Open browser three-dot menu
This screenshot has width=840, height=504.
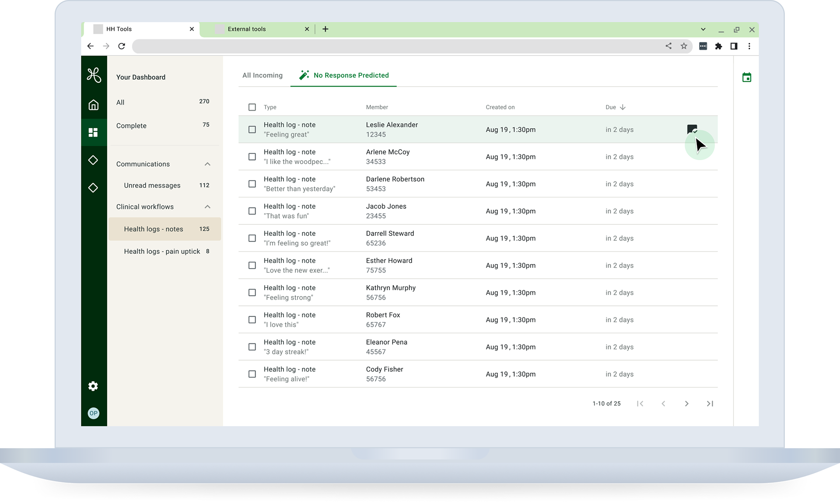click(749, 46)
